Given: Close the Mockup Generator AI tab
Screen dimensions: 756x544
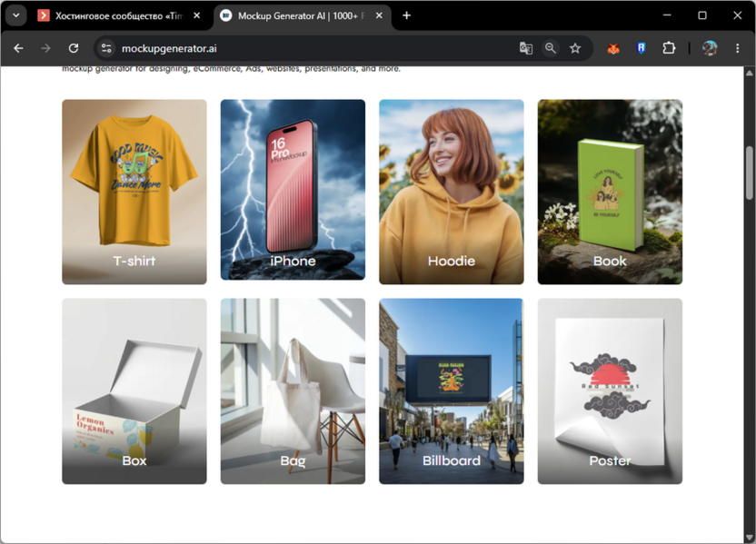Looking at the screenshot, I should click(379, 15).
